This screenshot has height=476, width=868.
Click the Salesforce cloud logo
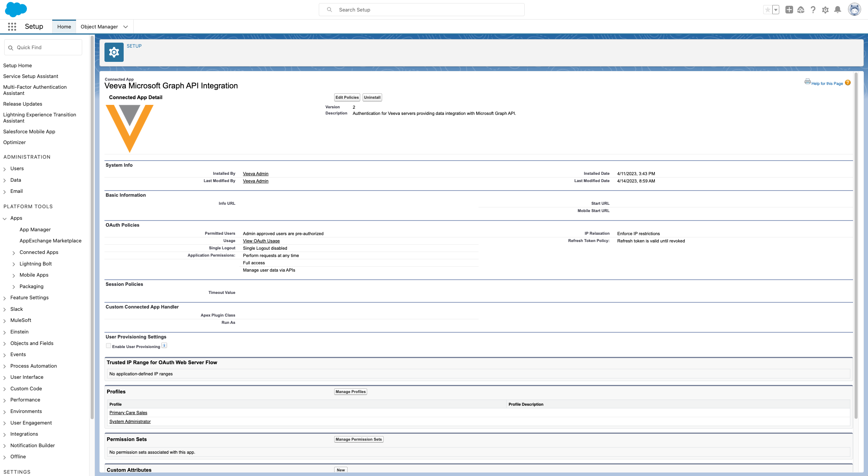16,9
